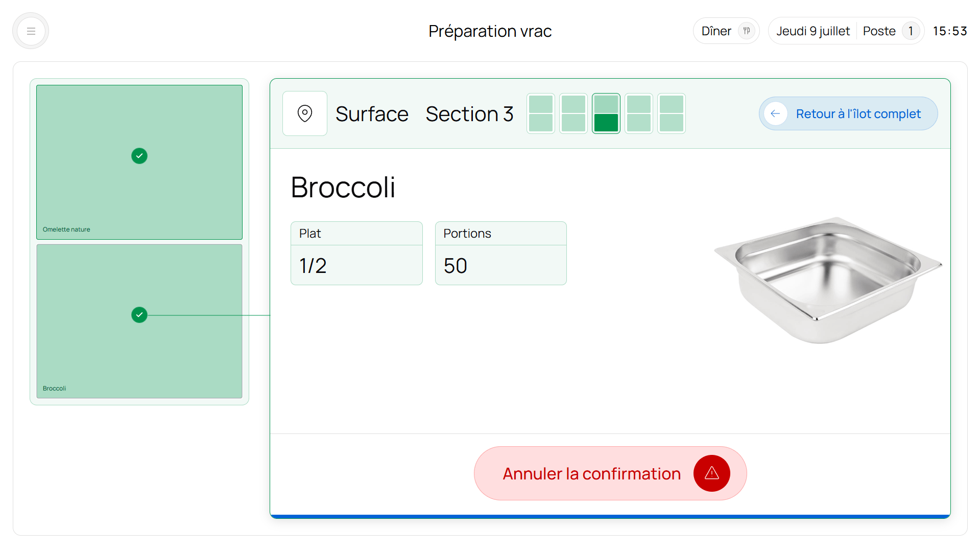Viewport: 980px width, 551px height.
Task: Click the steel pan image
Action: click(827, 280)
